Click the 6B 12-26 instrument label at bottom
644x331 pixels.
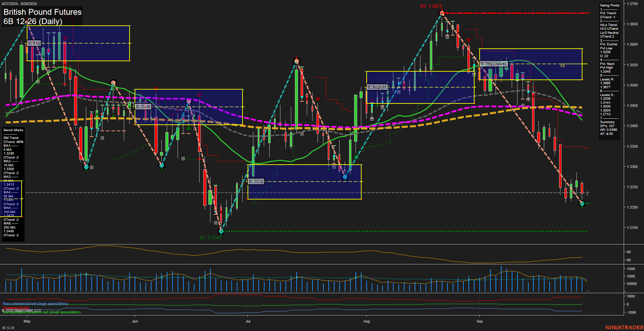tap(8, 328)
